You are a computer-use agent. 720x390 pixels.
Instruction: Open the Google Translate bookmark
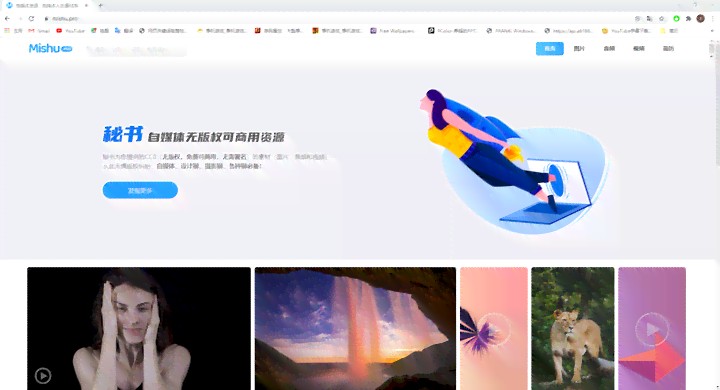tap(124, 31)
